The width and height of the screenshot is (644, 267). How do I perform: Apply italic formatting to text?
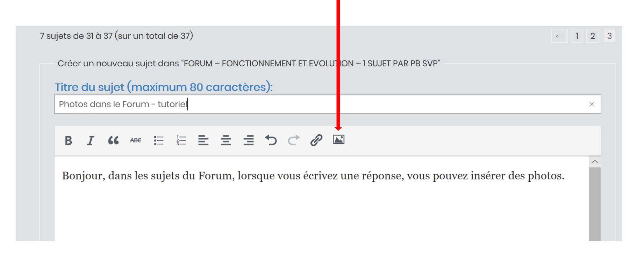[x=91, y=140]
